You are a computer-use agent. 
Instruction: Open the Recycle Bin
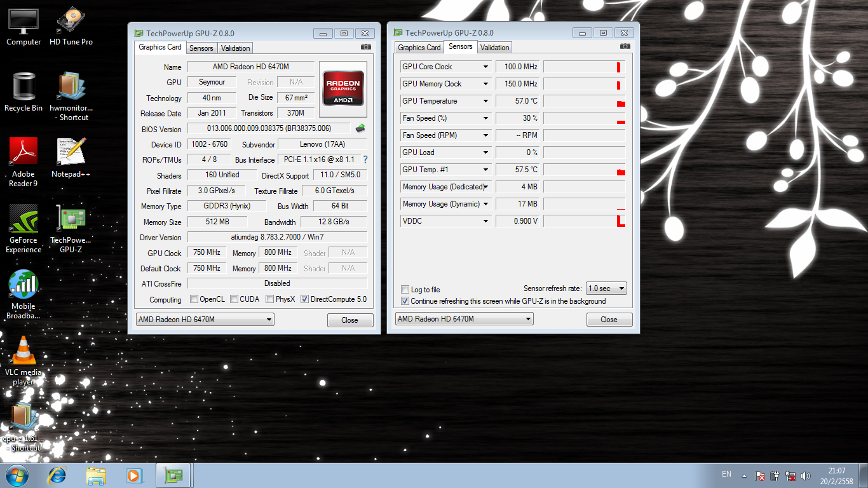tap(24, 93)
